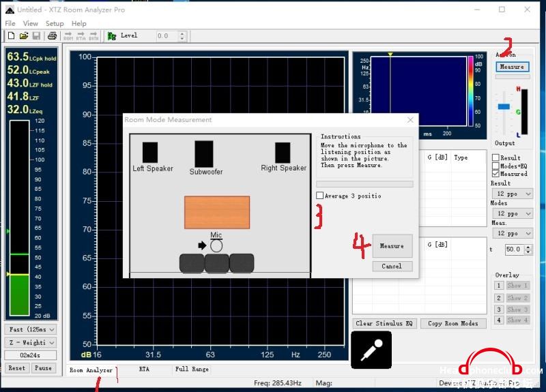This screenshot has height=392, width=546.
Task: Click the XTZ app logo in title bar
Action: click(10, 10)
